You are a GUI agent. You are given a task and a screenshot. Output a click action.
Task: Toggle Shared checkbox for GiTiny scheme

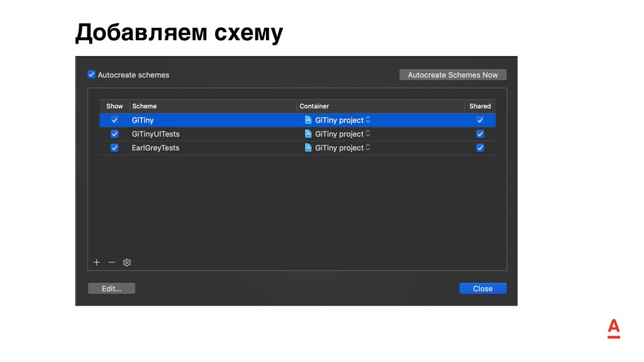480,120
